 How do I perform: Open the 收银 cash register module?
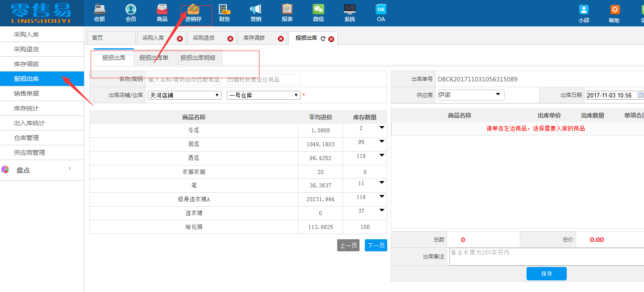(99, 13)
